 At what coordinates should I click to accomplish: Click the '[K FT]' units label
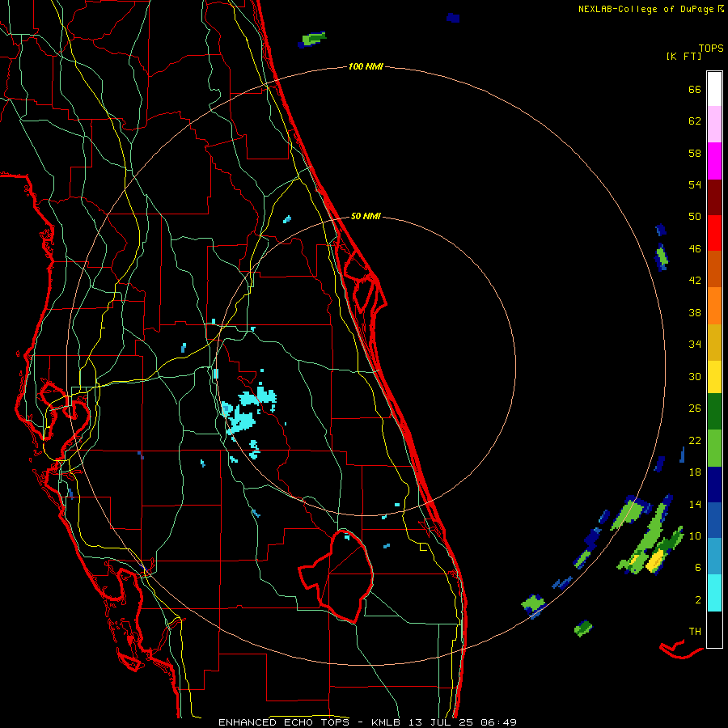point(684,56)
